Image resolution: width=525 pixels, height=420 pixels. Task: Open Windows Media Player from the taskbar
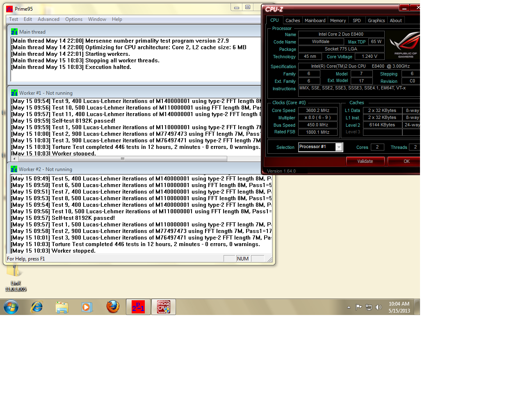point(87,307)
